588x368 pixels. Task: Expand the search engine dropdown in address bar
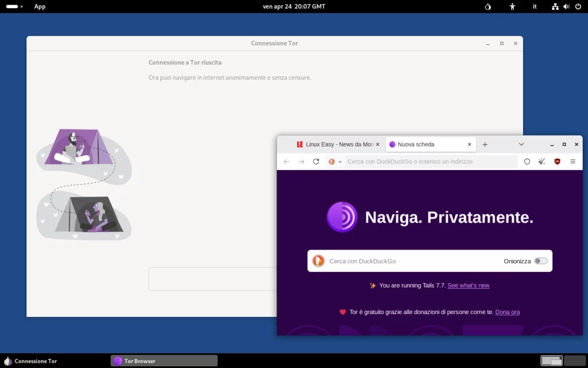tap(335, 162)
